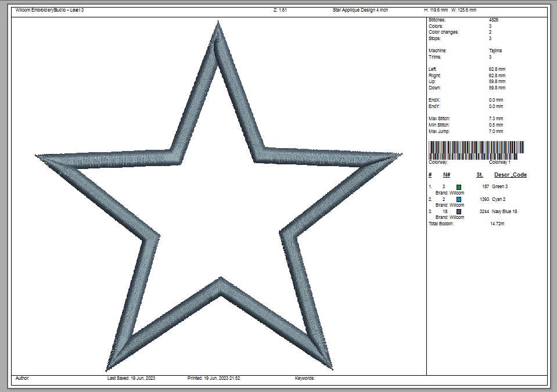Click the barcode strip above Colorway

coord(476,150)
